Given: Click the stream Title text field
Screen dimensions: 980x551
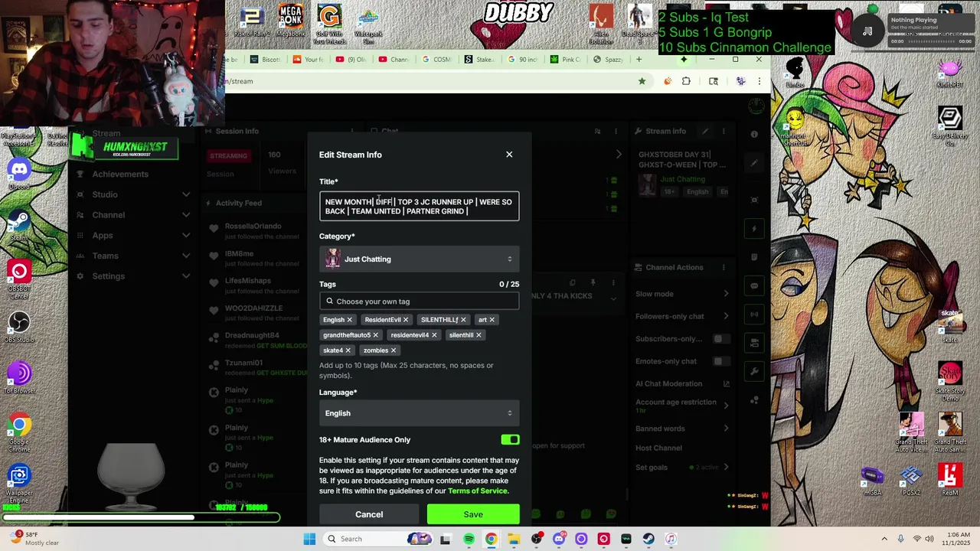Looking at the screenshot, I should coord(419,207).
